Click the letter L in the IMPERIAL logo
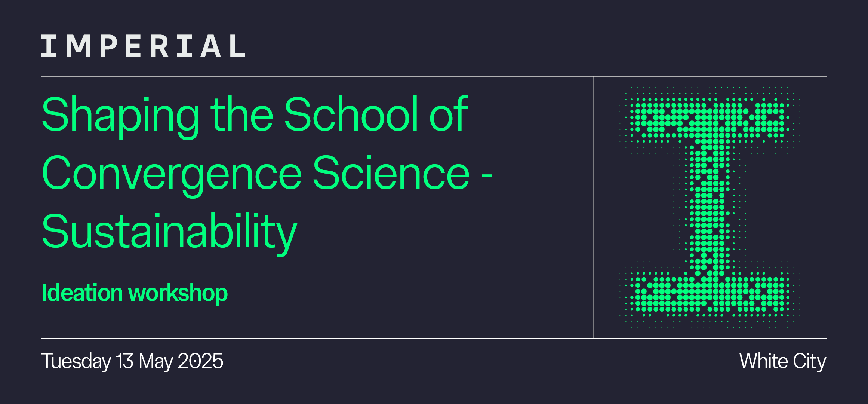The image size is (868, 404). coord(237,46)
